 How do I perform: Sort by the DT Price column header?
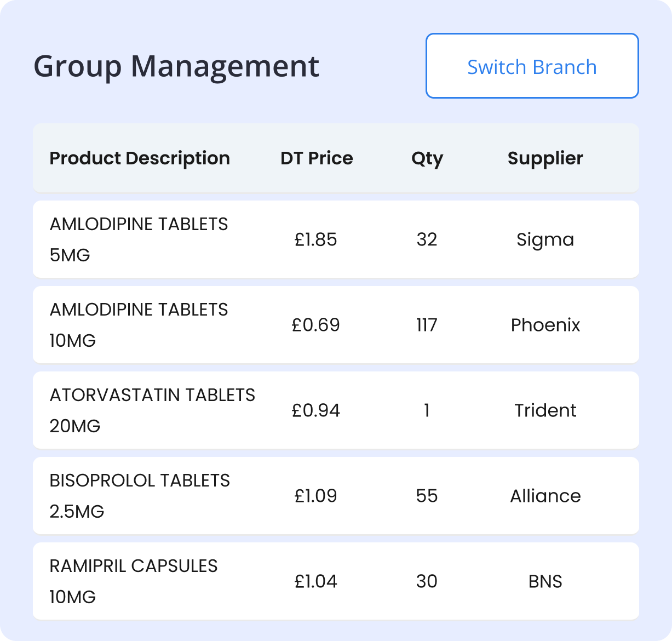pyautogui.click(x=316, y=158)
